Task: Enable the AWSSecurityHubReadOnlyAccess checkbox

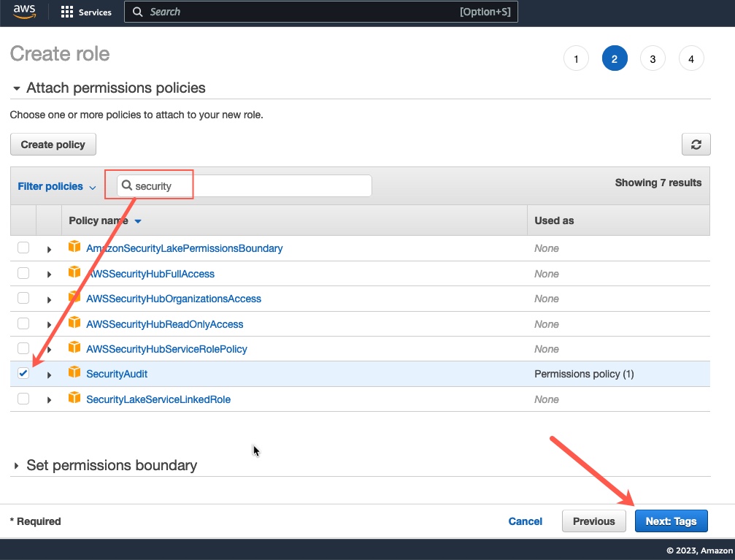Action: click(x=23, y=323)
